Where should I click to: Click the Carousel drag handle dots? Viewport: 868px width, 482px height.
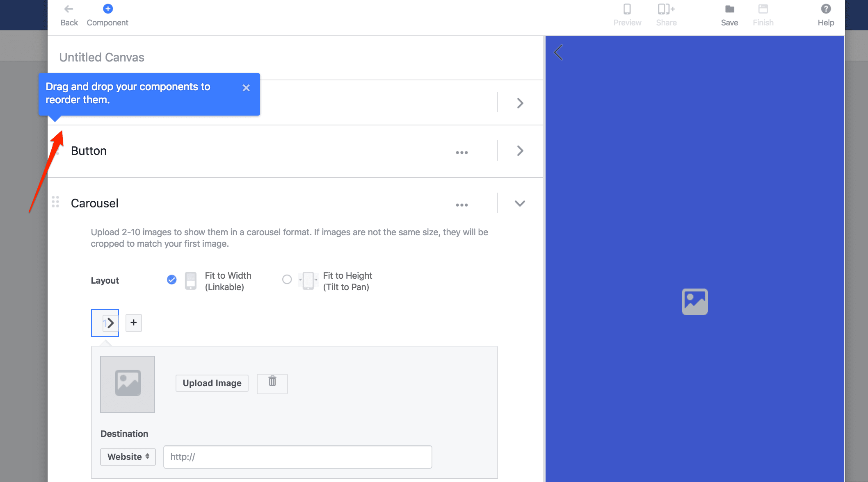tap(55, 202)
